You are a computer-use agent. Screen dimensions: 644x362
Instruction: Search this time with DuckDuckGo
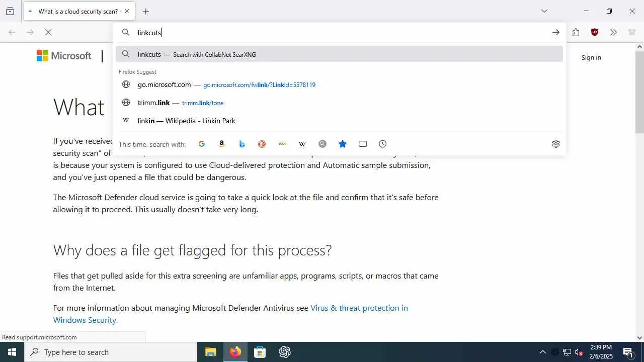pos(262,144)
